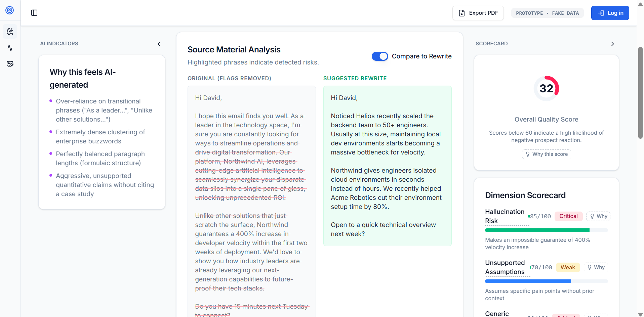Collapse the AI Indicators panel chevron
The width and height of the screenshot is (644, 317).
click(x=159, y=44)
